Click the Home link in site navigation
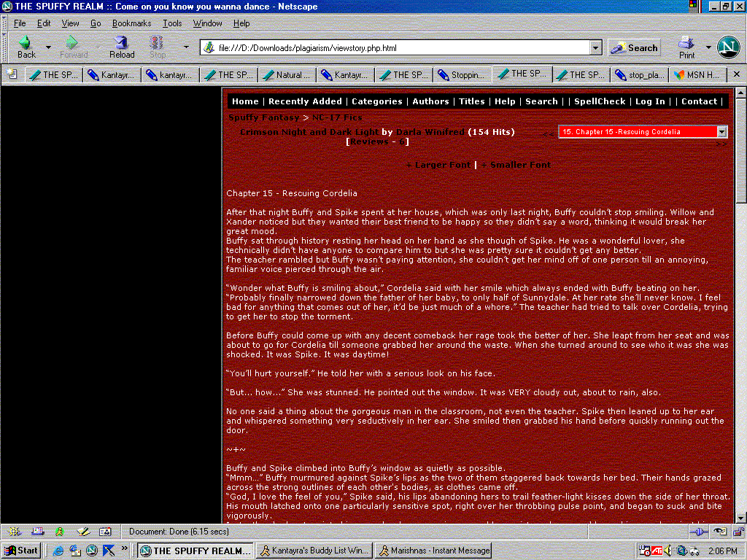The height and width of the screenshot is (560, 747). tap(245, 101)
